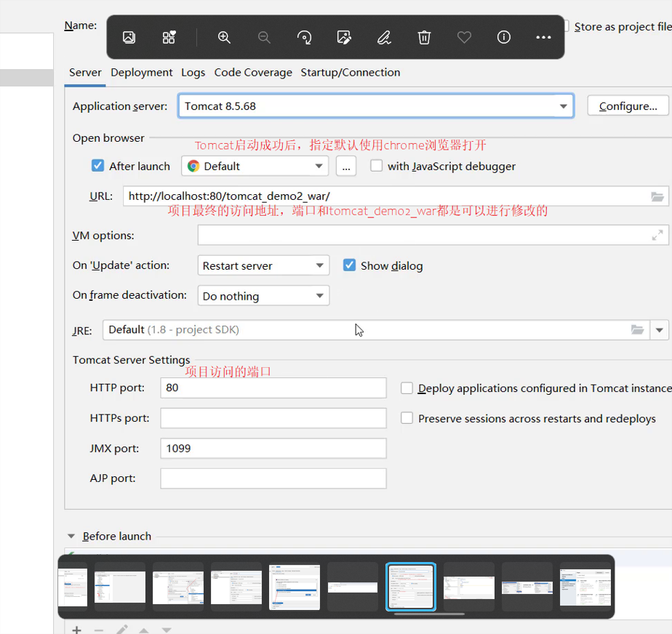Select the ninth filmstrip thumbnail

click(x=527, y=587)
